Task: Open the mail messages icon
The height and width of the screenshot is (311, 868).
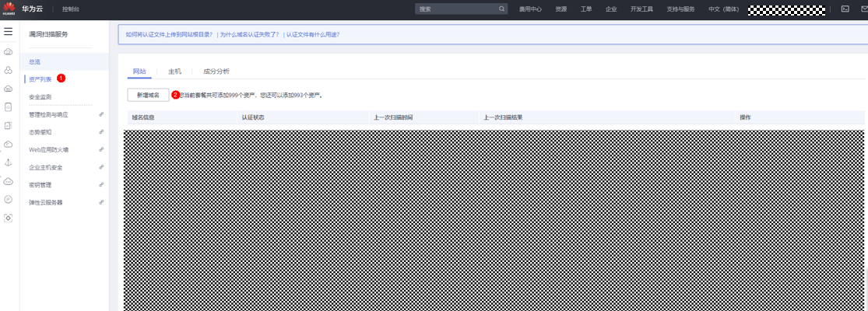Action: click(x=864, y=9)
